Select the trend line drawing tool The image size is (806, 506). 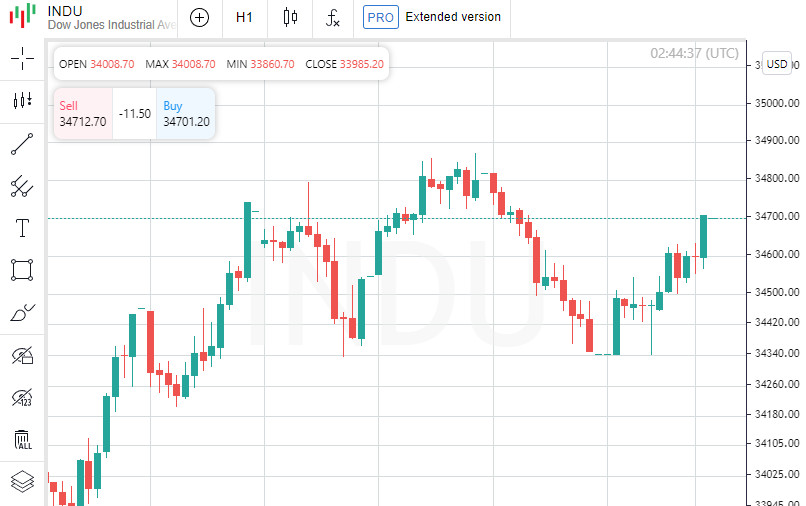click(22, 144)
